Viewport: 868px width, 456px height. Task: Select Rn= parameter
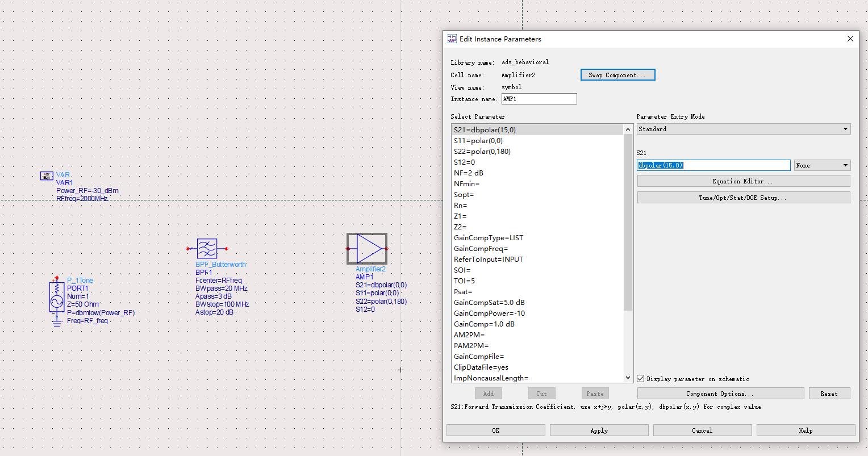[537, 206]
